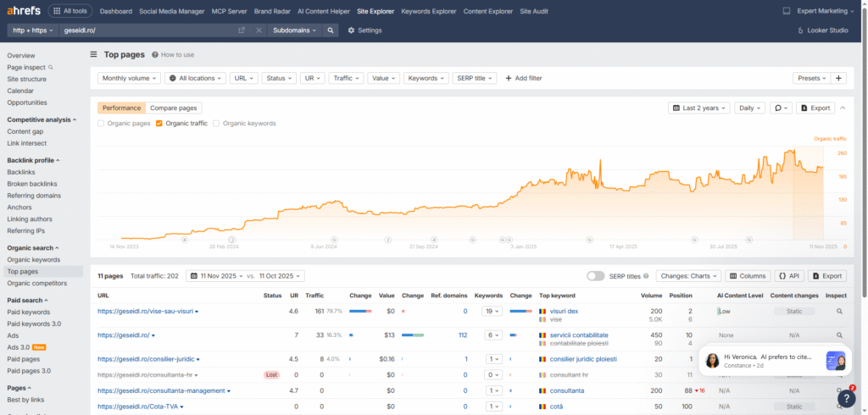Uncheck the Organic traffic checkbox
868x415 pixels.
[x=159, y=124]
